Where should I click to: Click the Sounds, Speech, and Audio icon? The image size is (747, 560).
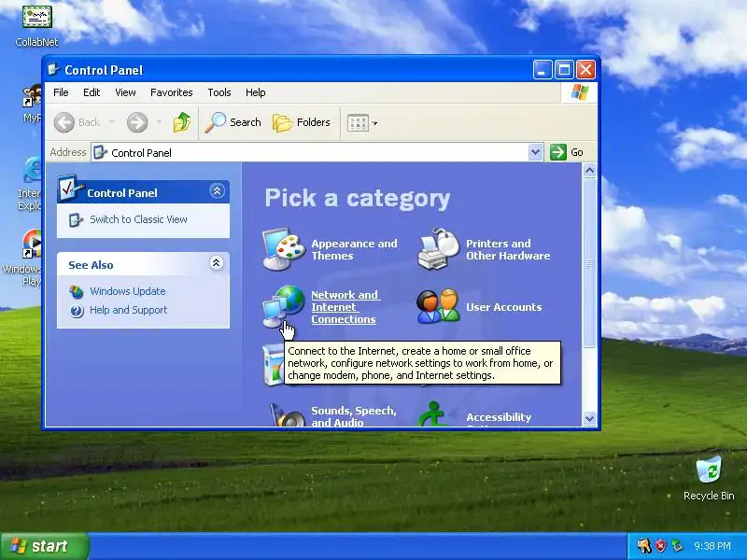[288, 415]
